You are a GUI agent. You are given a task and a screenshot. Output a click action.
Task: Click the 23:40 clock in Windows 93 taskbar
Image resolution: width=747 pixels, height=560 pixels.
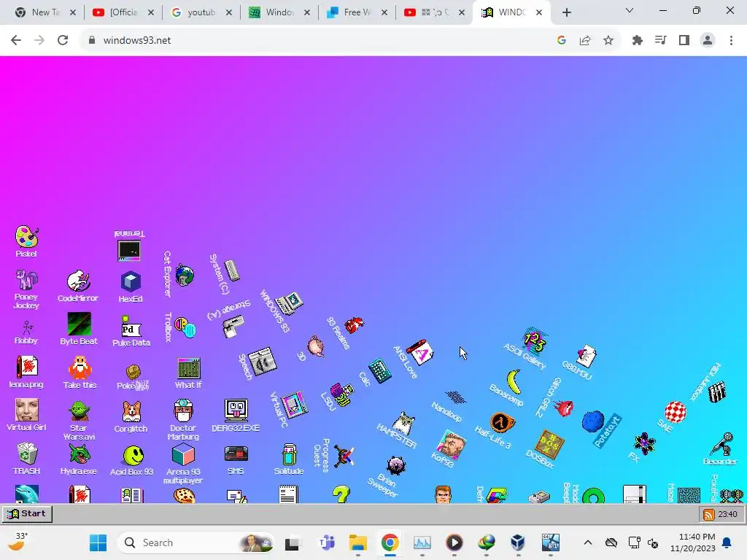coord(727,514)
